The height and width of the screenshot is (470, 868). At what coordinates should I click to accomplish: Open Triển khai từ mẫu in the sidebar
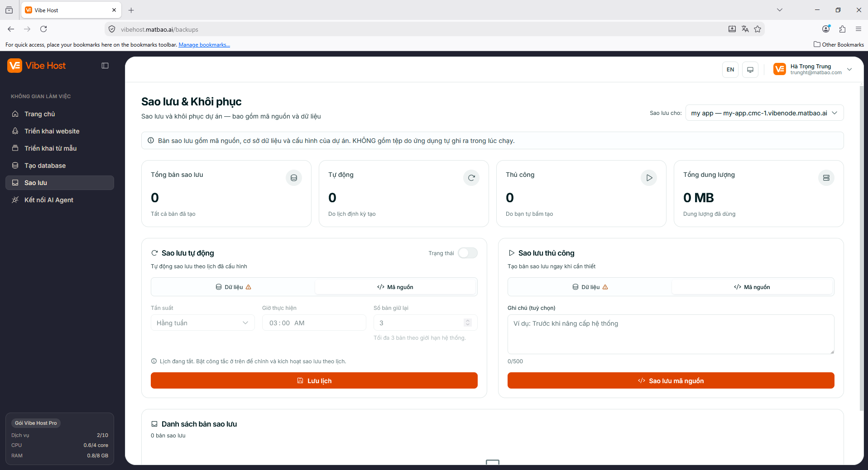pyautogui.click(x=60, y=148)
